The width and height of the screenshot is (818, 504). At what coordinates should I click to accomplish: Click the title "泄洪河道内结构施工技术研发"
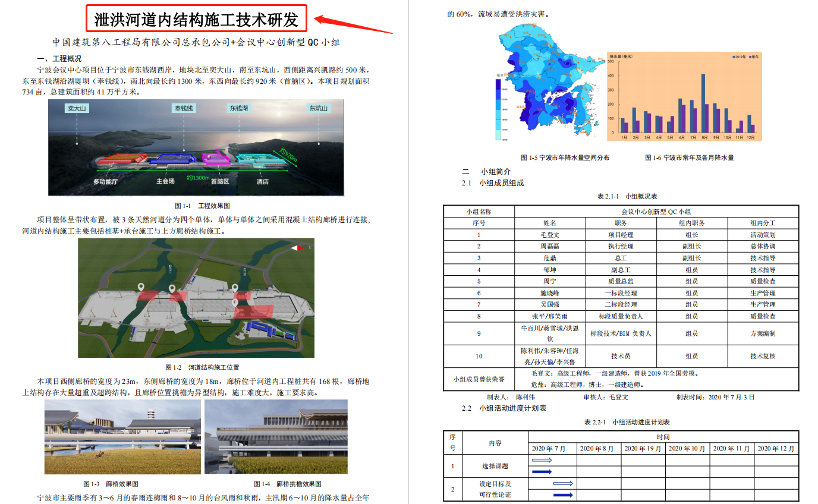[196, 20]
